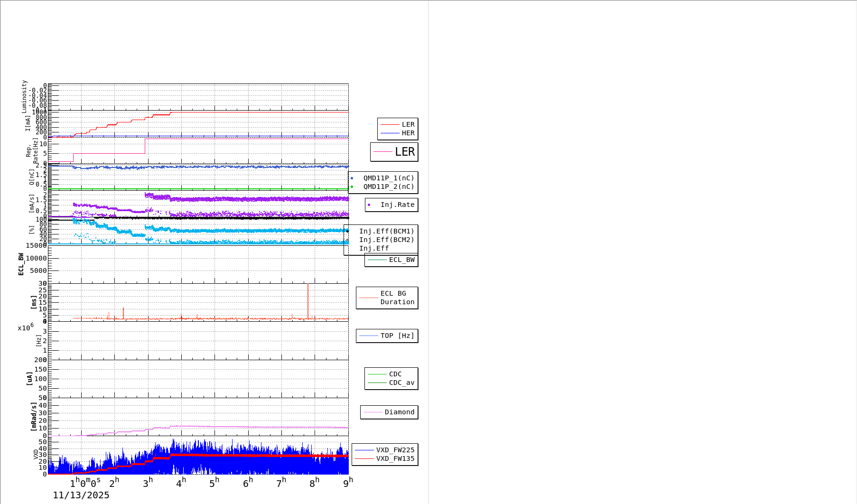The image size is (857, 504).
Task: Select the Inj.Eff(BCM2) legend label
Action: pos(386,240)
